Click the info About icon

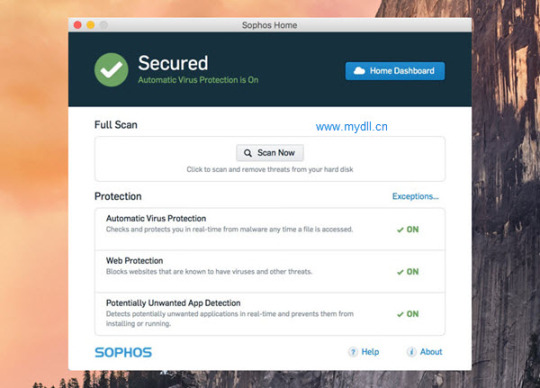pyautogui.click(x=411, y=352)
